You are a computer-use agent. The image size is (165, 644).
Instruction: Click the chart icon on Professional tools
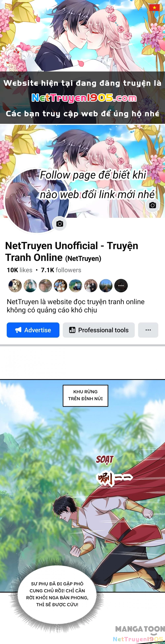pos(72,330)
